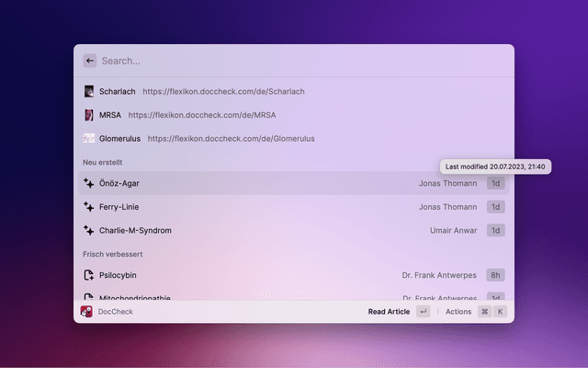The width and height of the screenshot is (588, 368).
Task: Click the Glomerulus thumbnail icon
Action: pos(89,138)
